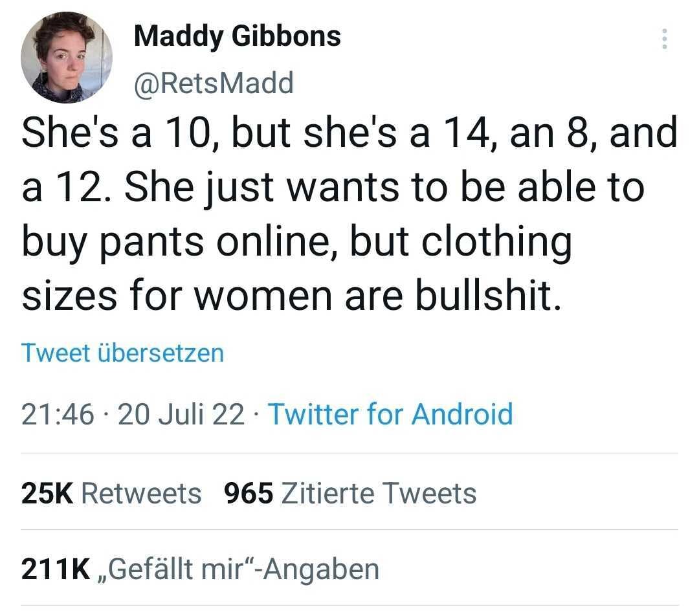Click the @RetsMadd handle
This screenshot has width=699, height=616.
pyautogui.click(x=213, y=83)
